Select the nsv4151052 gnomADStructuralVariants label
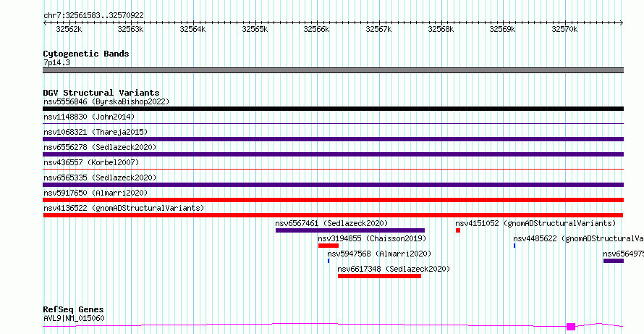Image resolution: width=644 pixels, height=334 pixels. click(x=535, y=223)
